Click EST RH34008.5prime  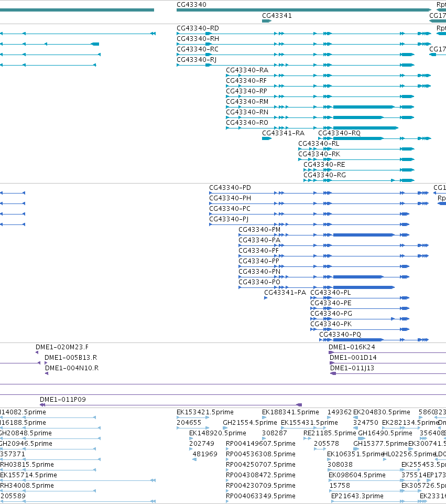tap(27, 486)
